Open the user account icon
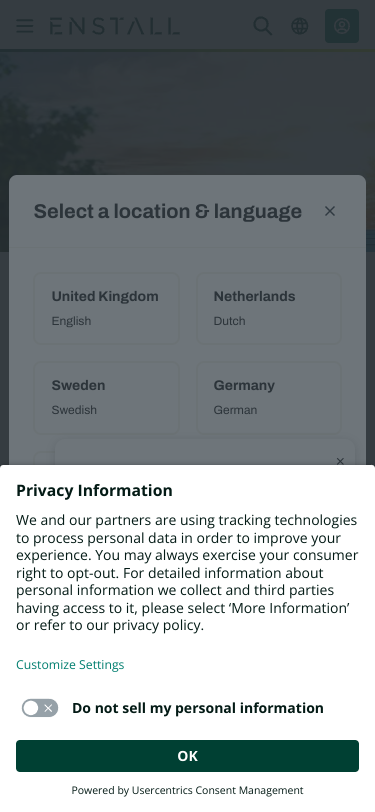Viewport: 375px width, 812px height. (x=342, y=26)
